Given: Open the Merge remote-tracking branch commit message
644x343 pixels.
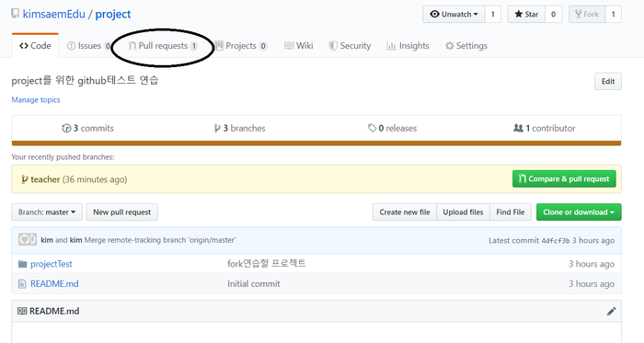Looking at the screenshot, I should (160, 240).
